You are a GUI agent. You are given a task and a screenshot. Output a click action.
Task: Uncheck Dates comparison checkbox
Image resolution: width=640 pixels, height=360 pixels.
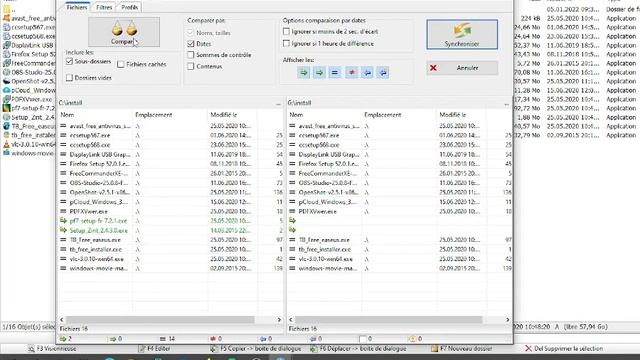191,43
